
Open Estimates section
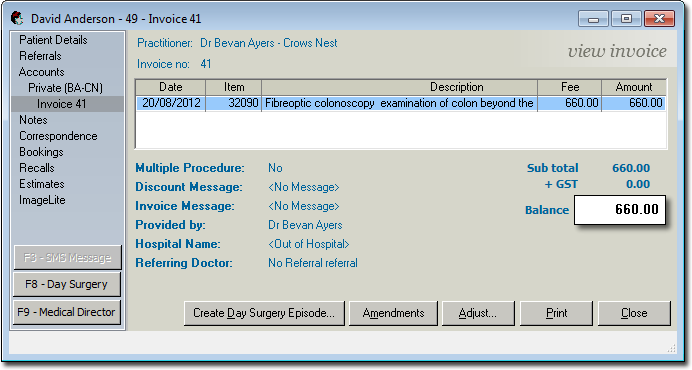click(41, 184)
